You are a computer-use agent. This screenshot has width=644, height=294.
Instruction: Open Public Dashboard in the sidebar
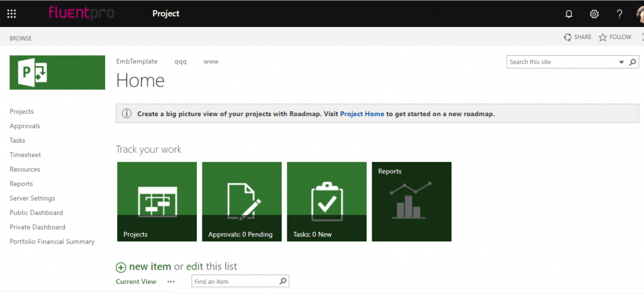tap(36, 213)
